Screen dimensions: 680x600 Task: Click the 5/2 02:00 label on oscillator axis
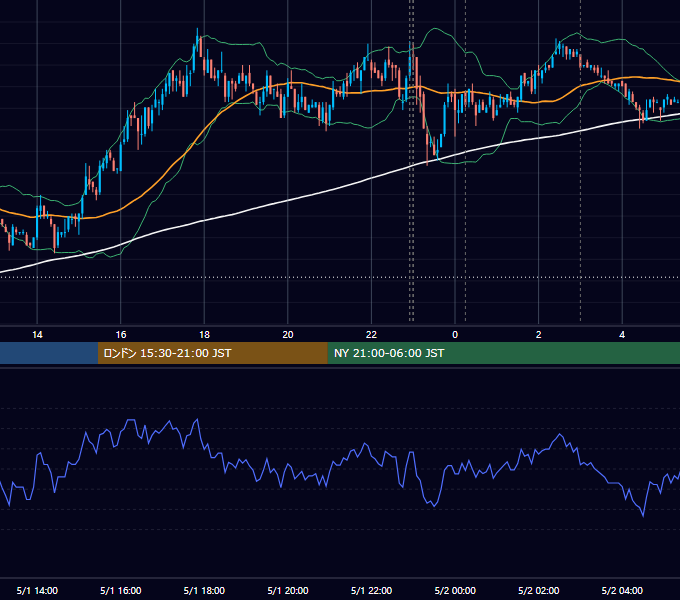pyautogui.click(x=539, y=590)
